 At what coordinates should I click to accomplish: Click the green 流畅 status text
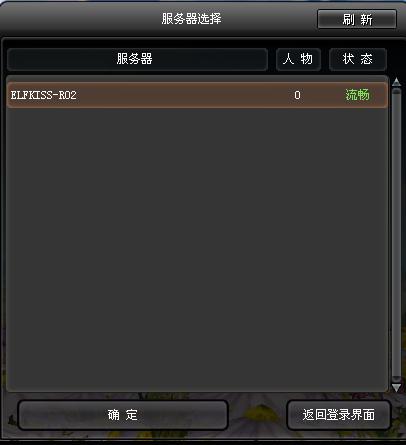357,95
